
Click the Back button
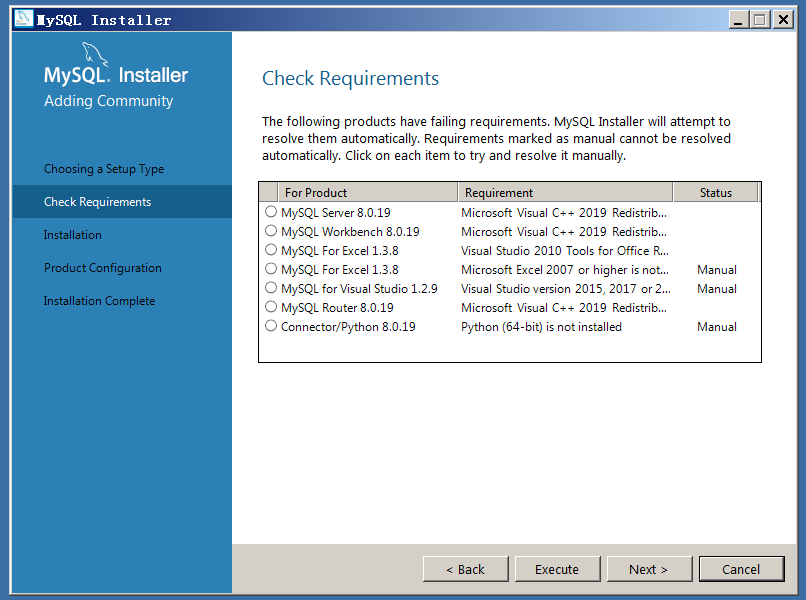click(x=465, y=569)
